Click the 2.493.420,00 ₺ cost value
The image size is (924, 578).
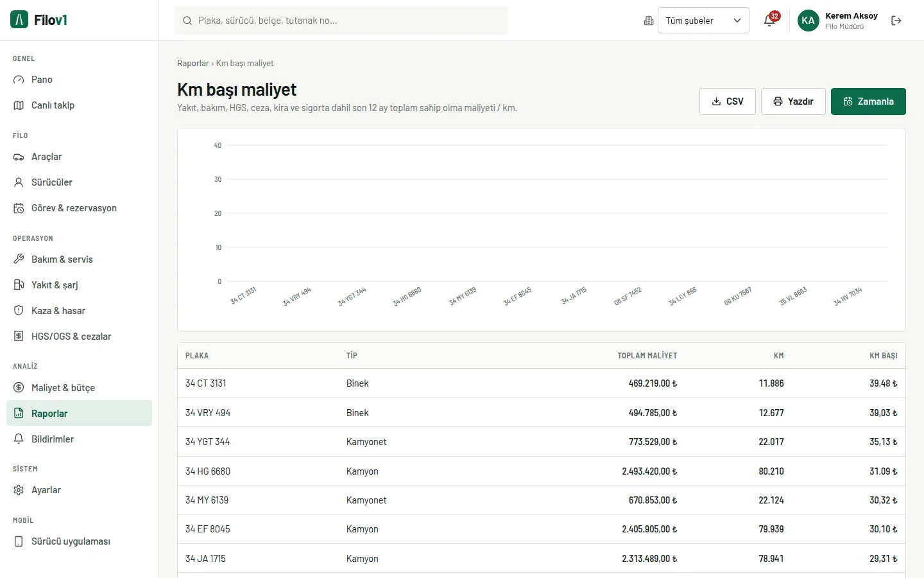point(649,471)
